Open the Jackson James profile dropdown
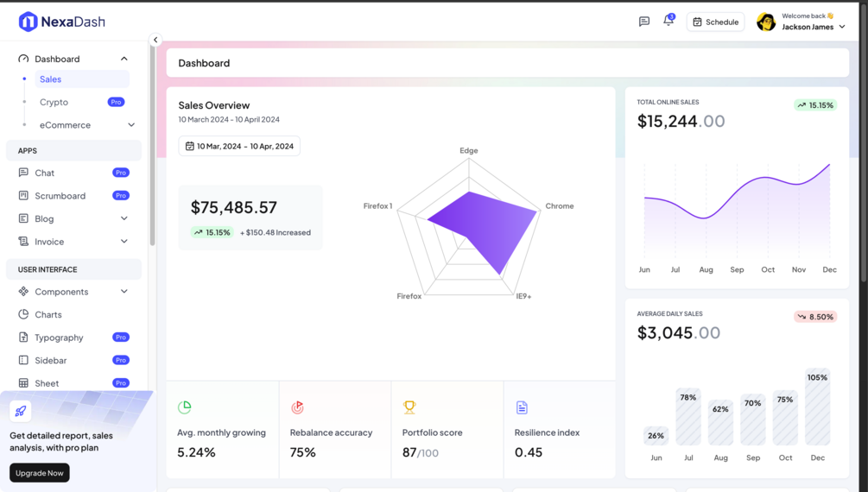 coord(801,22)
